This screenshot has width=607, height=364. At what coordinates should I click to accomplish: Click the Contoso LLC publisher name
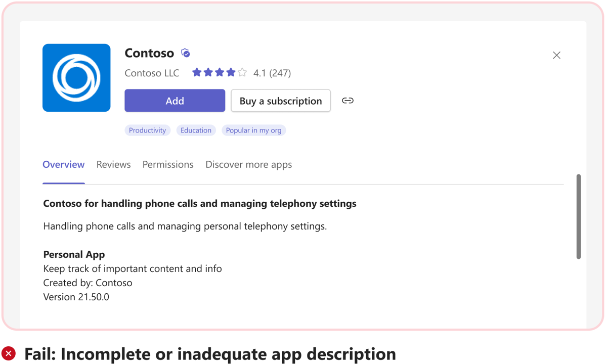152,73
